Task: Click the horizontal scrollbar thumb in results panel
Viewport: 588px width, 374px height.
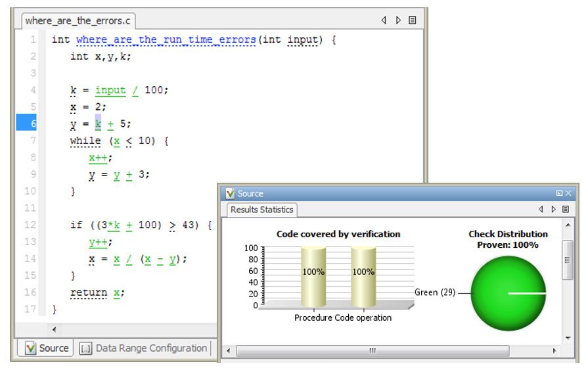Action: tap(371, 351)
